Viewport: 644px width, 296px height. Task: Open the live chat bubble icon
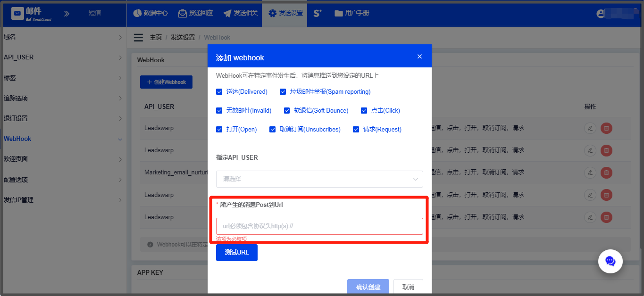click(610, 261)
